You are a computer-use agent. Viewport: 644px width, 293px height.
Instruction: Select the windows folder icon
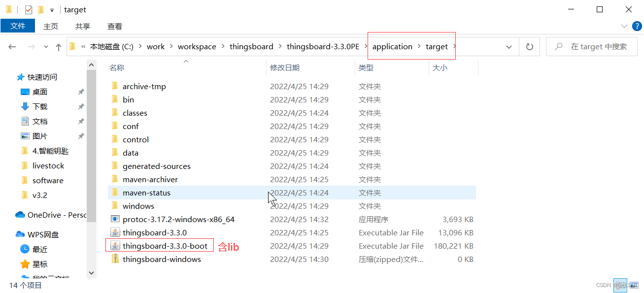[115, 206]
